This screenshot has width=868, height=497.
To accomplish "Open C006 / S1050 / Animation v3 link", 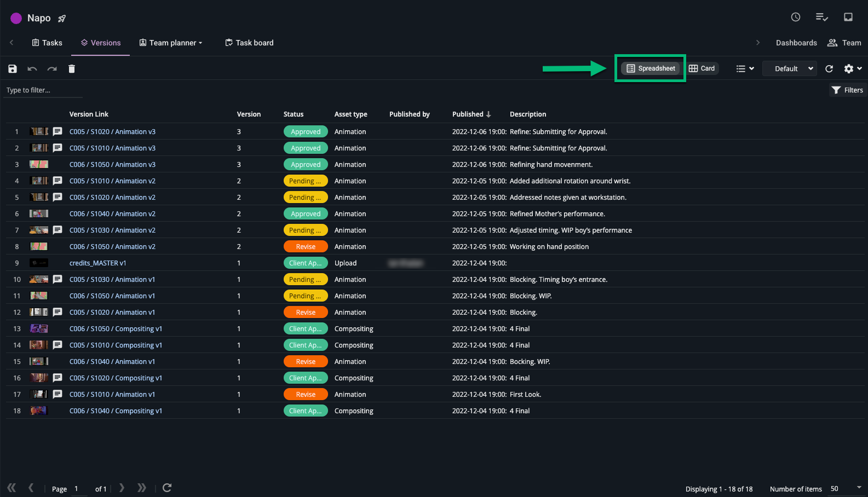I will click(x=112, y=164).
